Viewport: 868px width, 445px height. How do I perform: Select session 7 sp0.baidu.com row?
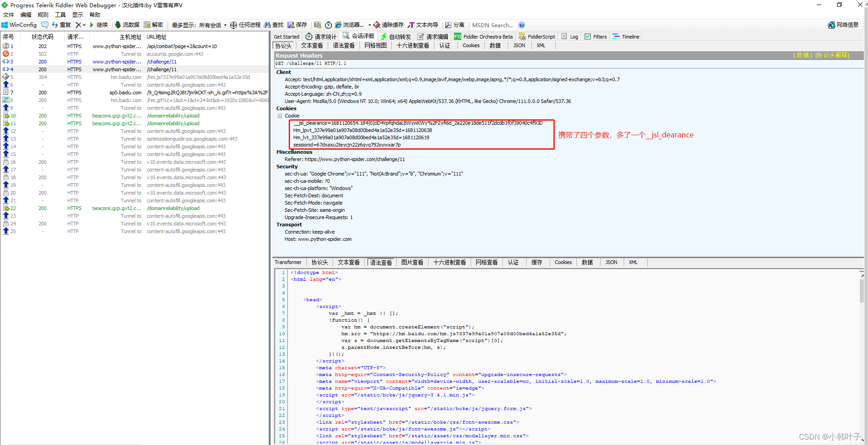(x=135, y=93)
